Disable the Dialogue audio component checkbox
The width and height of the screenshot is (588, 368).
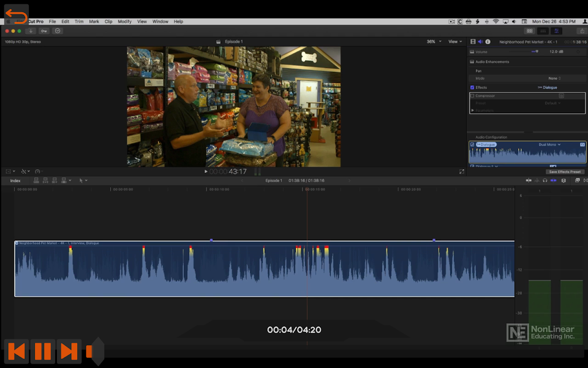point(472,144)
